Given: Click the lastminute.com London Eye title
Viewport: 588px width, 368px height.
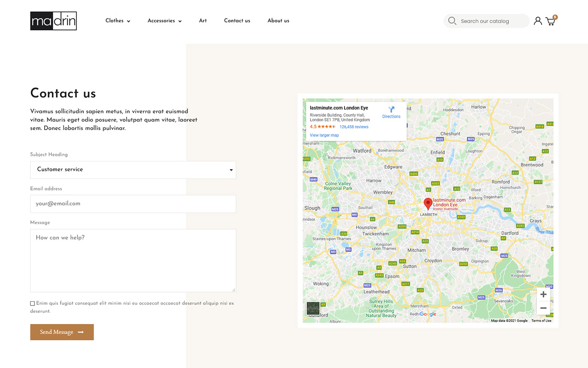Looking at the screenshot, I should [339, 108].
